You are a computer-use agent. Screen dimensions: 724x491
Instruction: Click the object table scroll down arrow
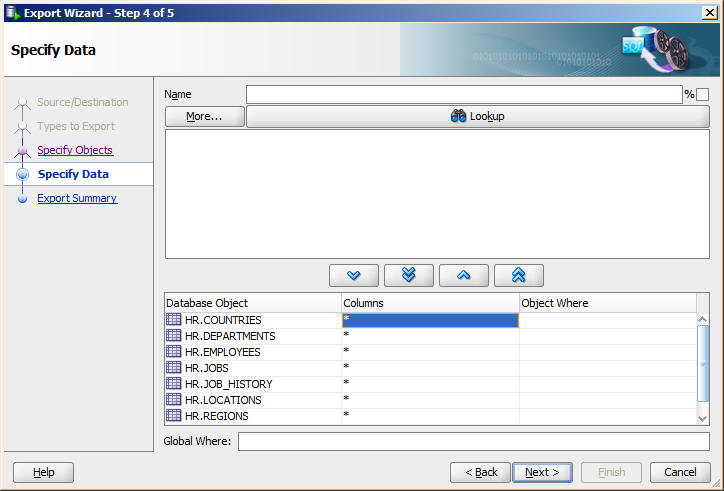coord(702,418)
